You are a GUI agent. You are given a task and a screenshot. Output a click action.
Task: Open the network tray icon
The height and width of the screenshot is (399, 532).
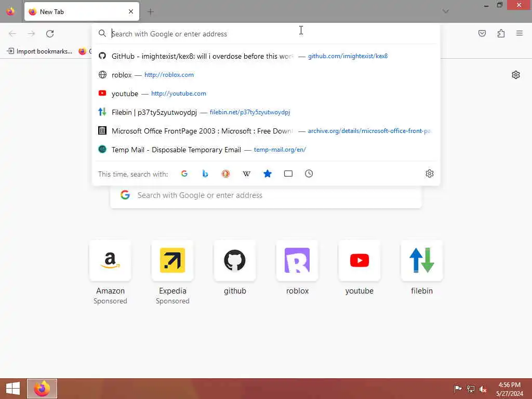[470, 389]
